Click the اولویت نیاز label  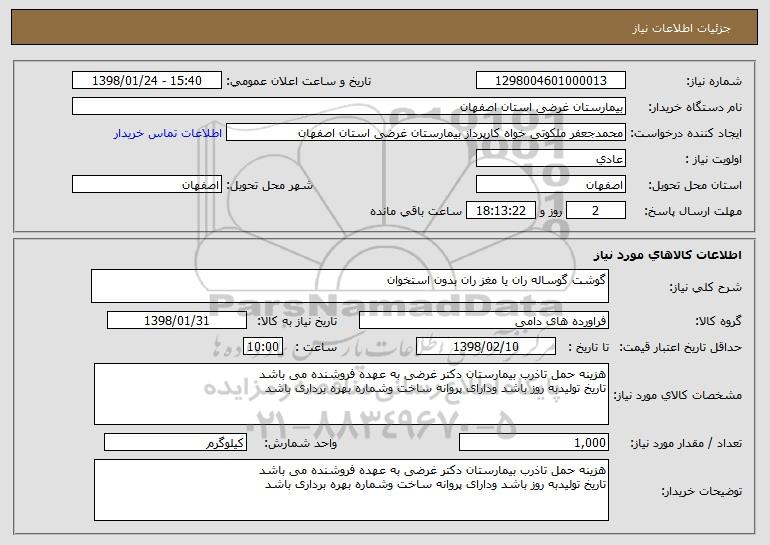click(x=714, y=159)
